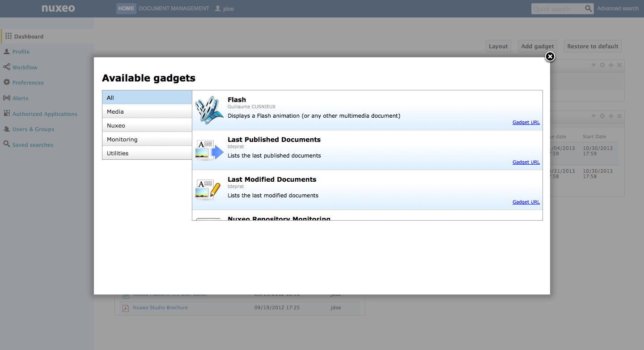This screenshot has height=350, width=644.
Task: Open the Nuxeo Studio Brochure document link
Action: 160,308
